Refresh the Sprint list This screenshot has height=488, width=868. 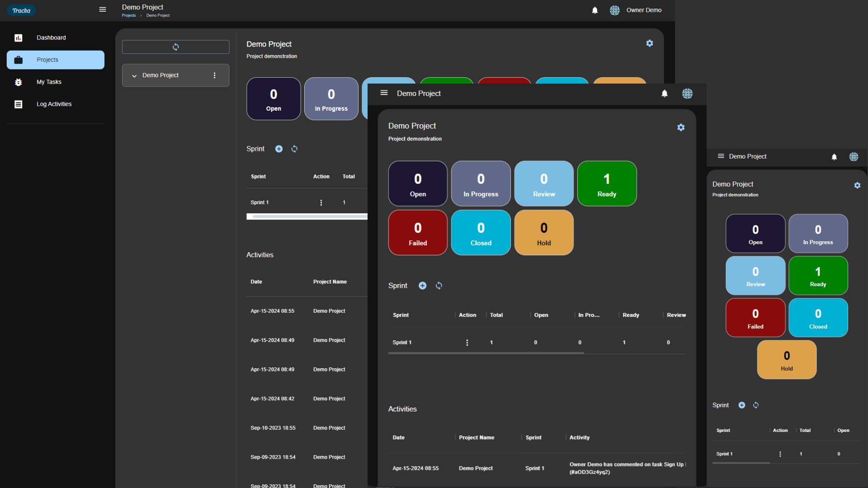point(294,149)
